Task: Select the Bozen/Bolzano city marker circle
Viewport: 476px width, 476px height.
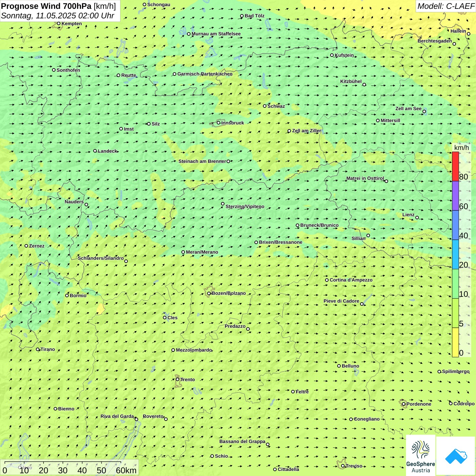Action: pos(209,293)
